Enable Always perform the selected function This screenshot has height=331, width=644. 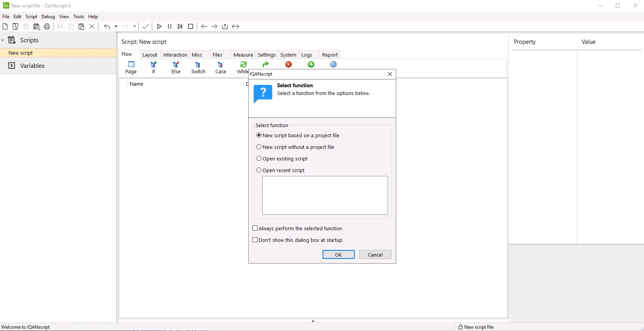pyautogui.click(x=255, y=228)
